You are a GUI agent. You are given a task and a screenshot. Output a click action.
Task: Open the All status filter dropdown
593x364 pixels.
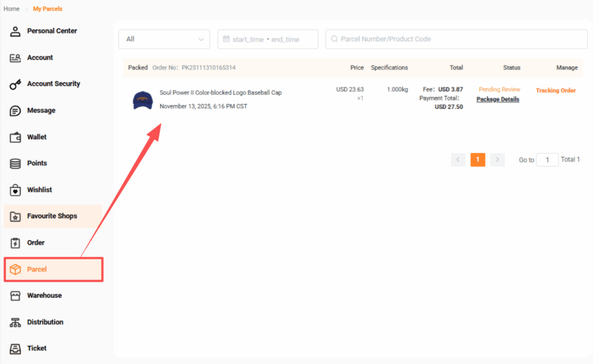click(x=164, y=39)
